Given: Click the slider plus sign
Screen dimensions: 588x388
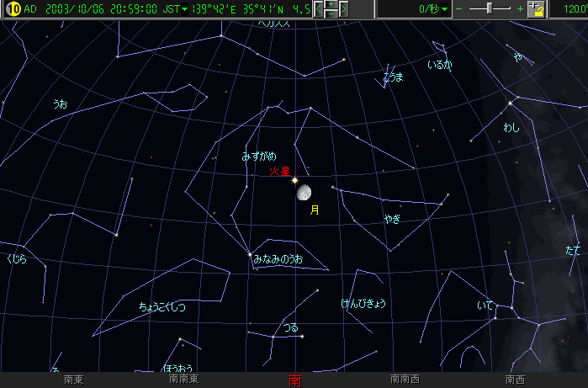Looking at the screenshot, I should [520, 9].
